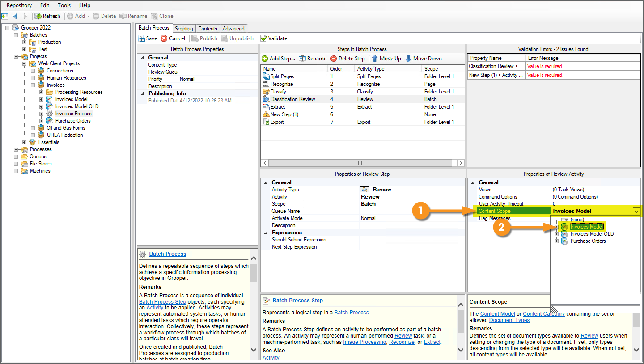Switch to the Scripting tab
644x364 pixels.
pyautogui.click(x=184, y=29)
